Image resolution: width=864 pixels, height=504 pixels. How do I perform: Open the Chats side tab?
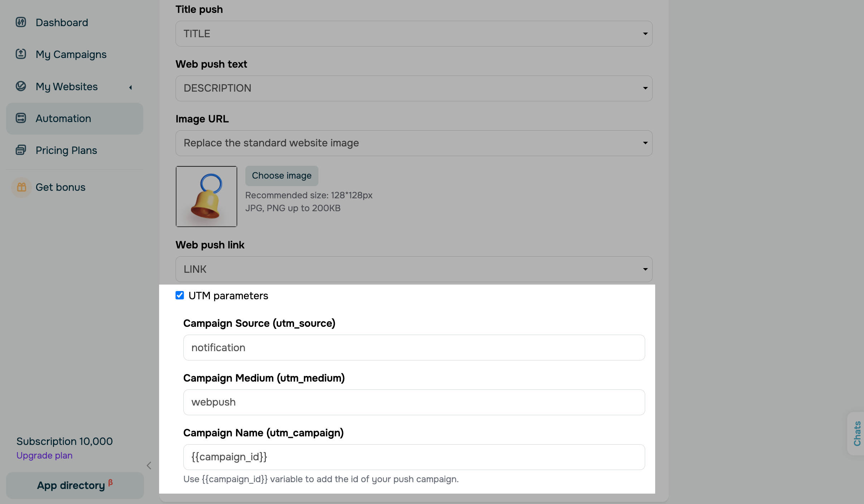pyautogui.click(x=857, y=433)
